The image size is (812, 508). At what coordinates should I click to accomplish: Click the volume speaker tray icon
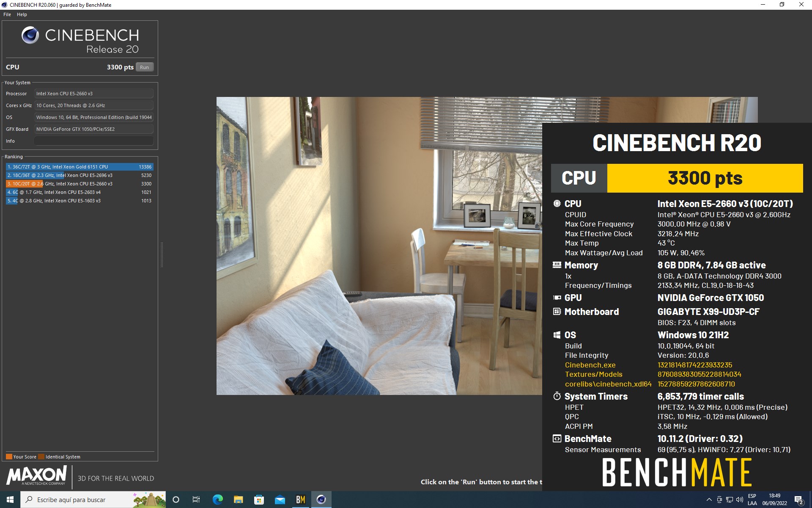pyautogui.click(x=740, y=500)
